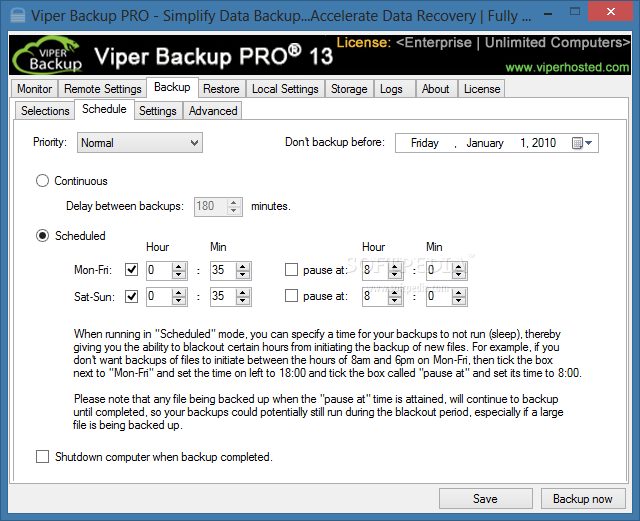Open the Restore tab
The height and width of the screenshot is (521, 640).
(x=221, y=89)
